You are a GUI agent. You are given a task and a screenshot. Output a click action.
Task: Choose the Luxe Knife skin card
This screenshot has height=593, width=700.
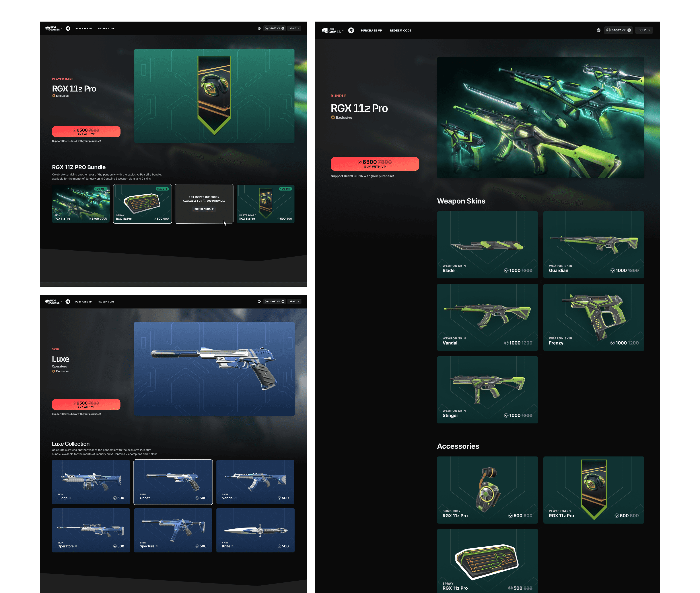click(x=255, y=530)
